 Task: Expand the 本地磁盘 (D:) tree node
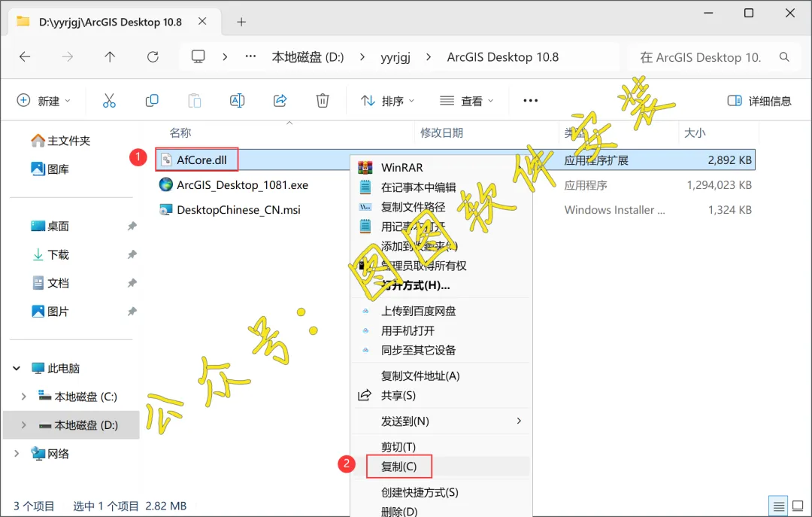(24, 425)
